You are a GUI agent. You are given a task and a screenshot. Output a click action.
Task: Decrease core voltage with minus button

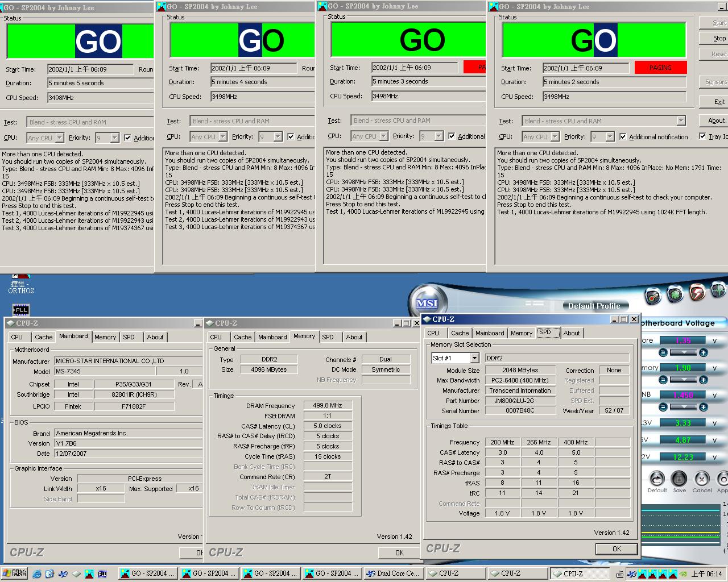click(x=663, y=352)
